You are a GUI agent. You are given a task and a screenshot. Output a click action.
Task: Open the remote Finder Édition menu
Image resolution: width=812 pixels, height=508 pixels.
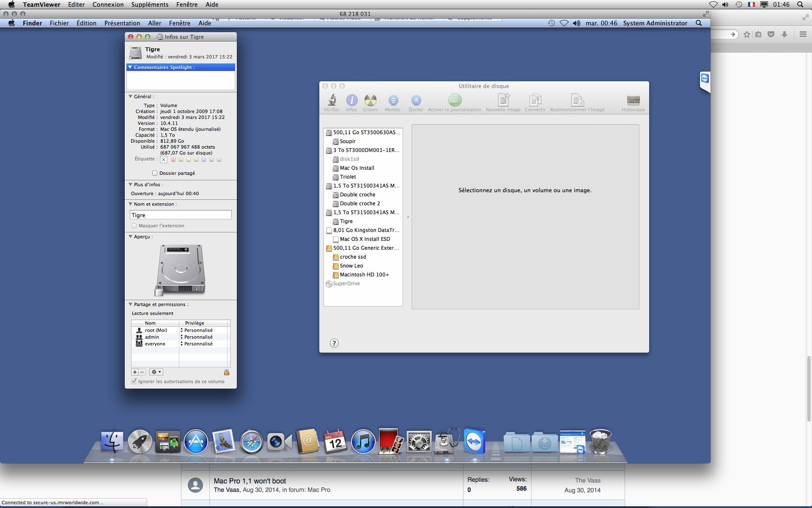(86, 23)
